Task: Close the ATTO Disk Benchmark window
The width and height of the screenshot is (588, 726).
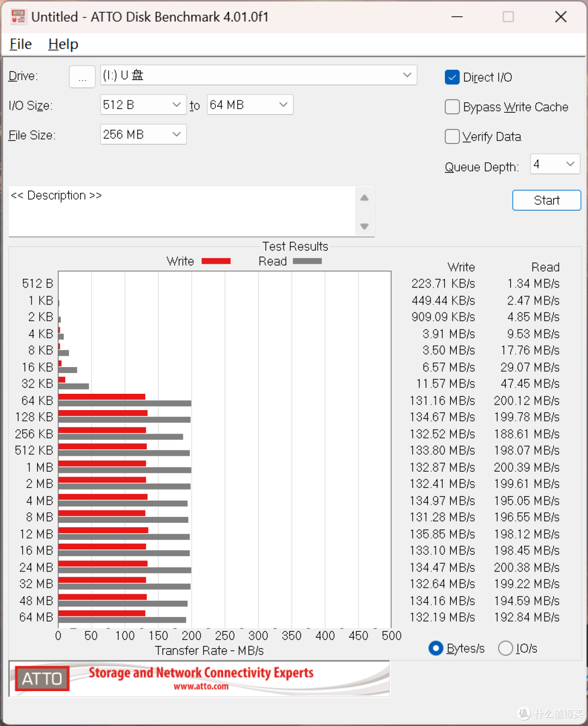Action: 561,17
